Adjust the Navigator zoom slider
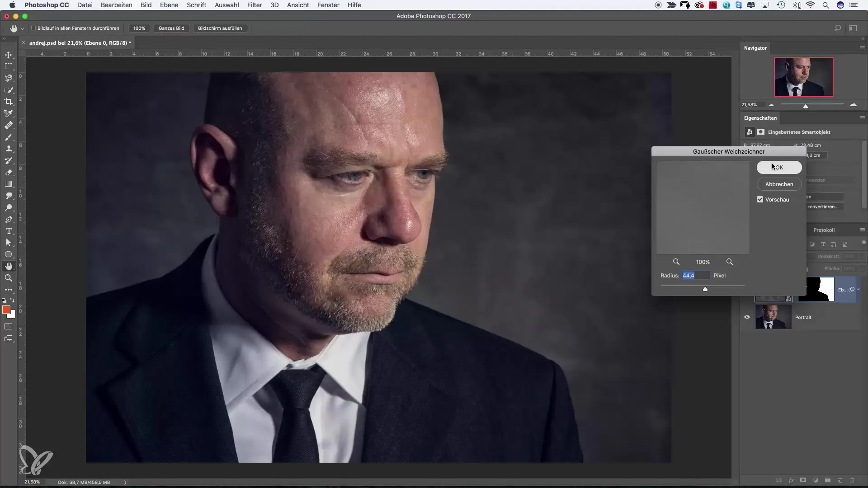The height and width of the screenshot is (488, 868). tap(805, 106)
